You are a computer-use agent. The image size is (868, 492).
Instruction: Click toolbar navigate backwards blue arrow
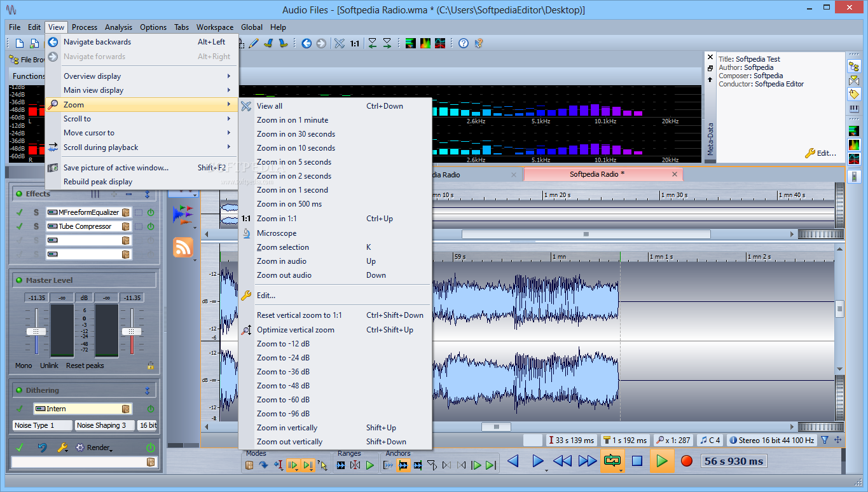click(307, 43)
